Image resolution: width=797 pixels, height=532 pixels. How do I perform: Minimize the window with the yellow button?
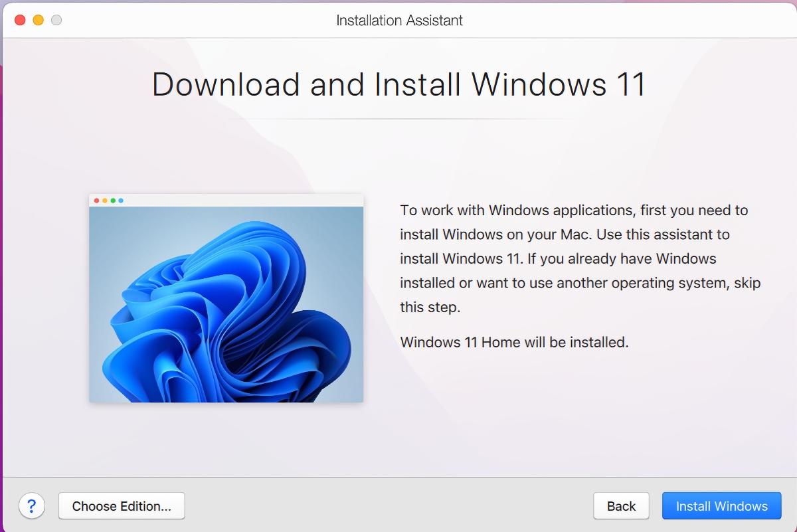38,20
